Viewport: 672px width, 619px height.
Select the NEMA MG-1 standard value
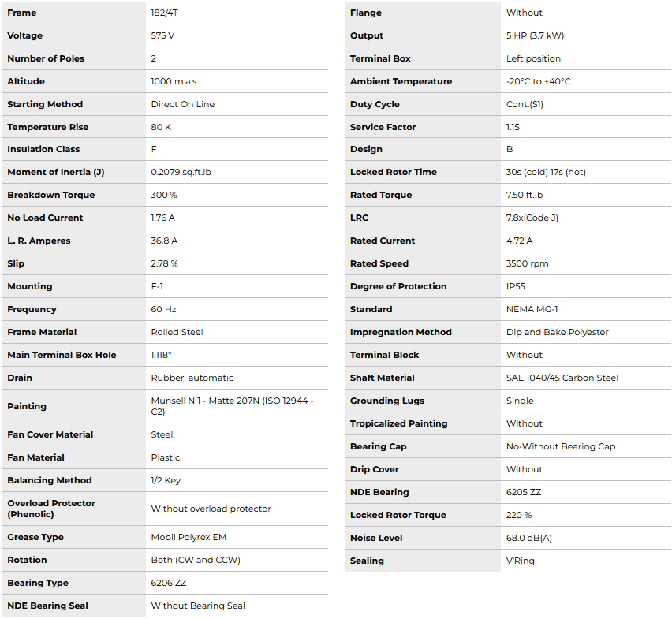[x=532, y=309]
